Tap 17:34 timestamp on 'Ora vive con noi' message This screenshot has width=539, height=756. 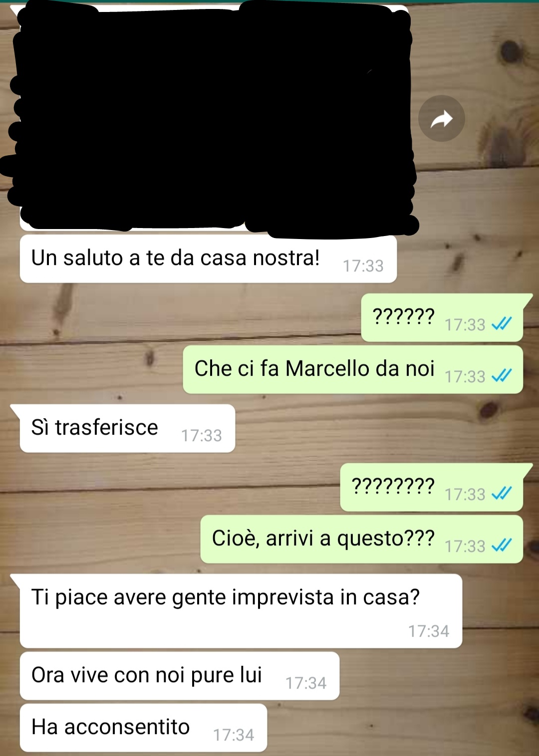pos(306,683)
